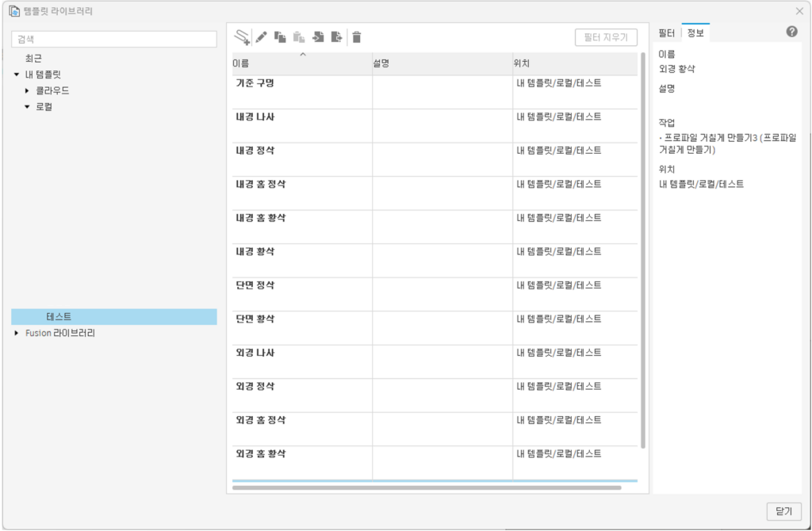Select the 내 템플릿 tree item
Viewport: 812px width, 531px height.
43,74
